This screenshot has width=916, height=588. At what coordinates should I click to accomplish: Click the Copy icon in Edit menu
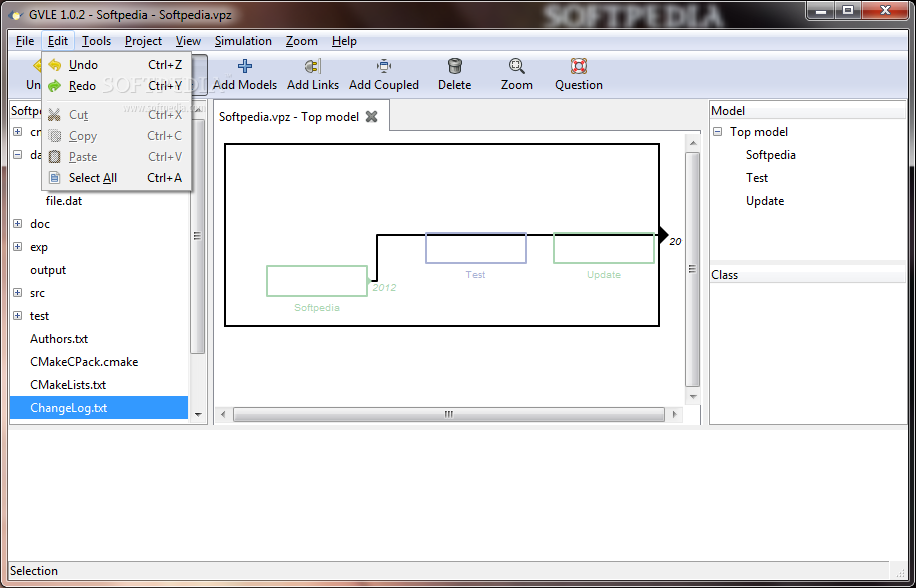point(55,135)
